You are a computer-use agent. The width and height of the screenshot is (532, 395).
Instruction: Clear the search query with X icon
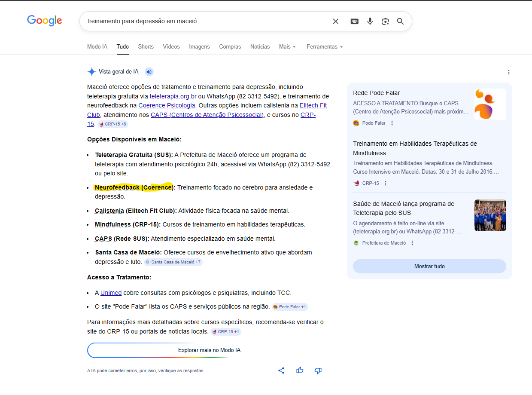[x=336, y=21]
